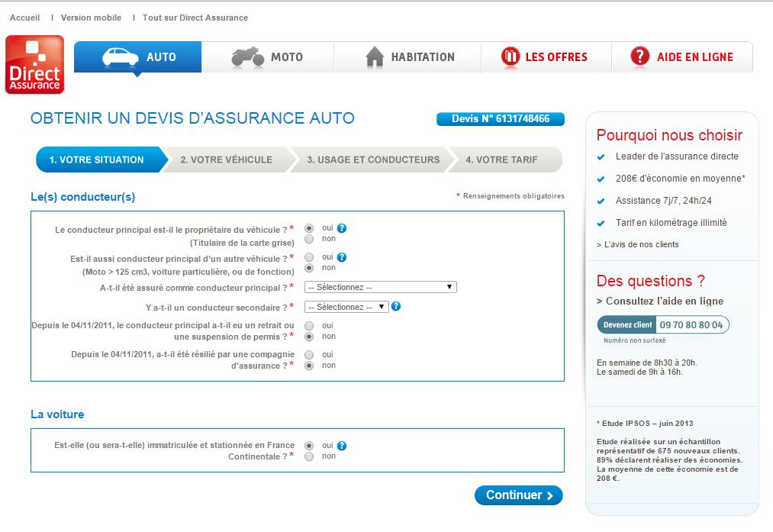The height and width of the screenshot is (532, 773).
Task: Select 'oui' for immatriculée en France Continentale
Action: [x=309, y=446]
